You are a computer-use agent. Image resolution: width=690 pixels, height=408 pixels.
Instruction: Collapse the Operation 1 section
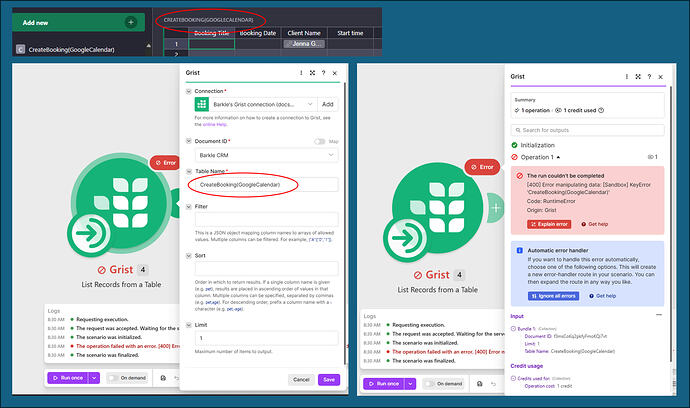tap(558, 157)
